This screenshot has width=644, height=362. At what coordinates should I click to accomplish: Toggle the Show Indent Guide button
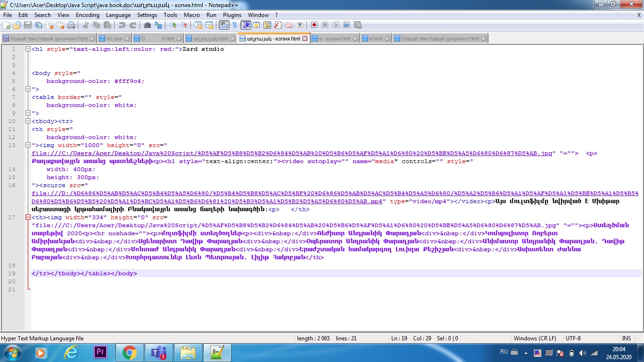tap(246, 25)
